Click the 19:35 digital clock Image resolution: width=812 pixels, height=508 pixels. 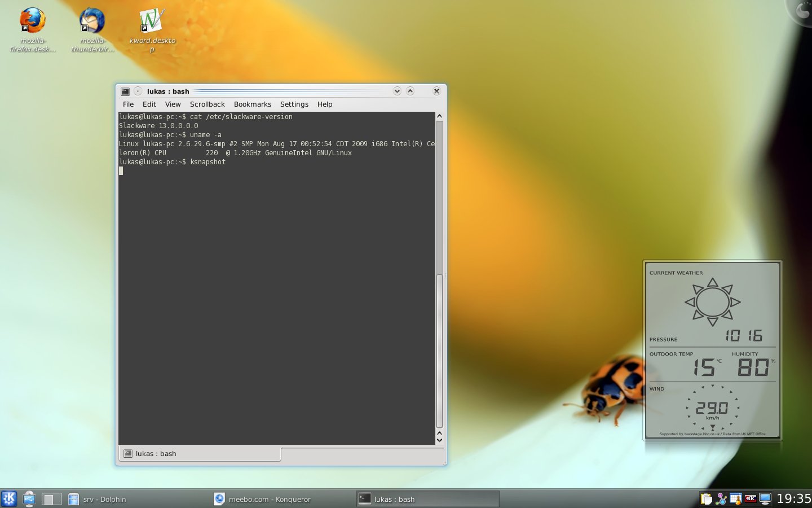(x=793, y=499)
